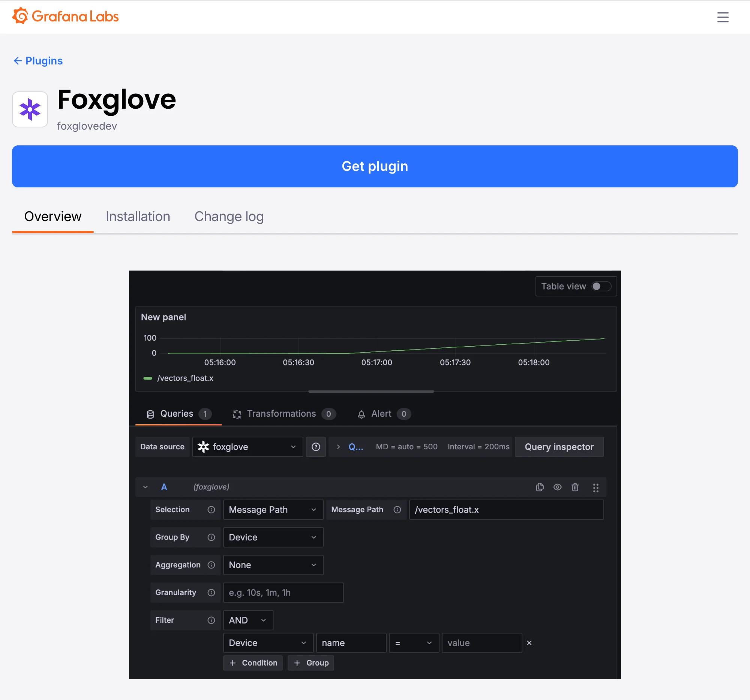Screen dimensions: 750x700
Task: Open the hamburger menu in the header
Action: click(x=723, y=17)
